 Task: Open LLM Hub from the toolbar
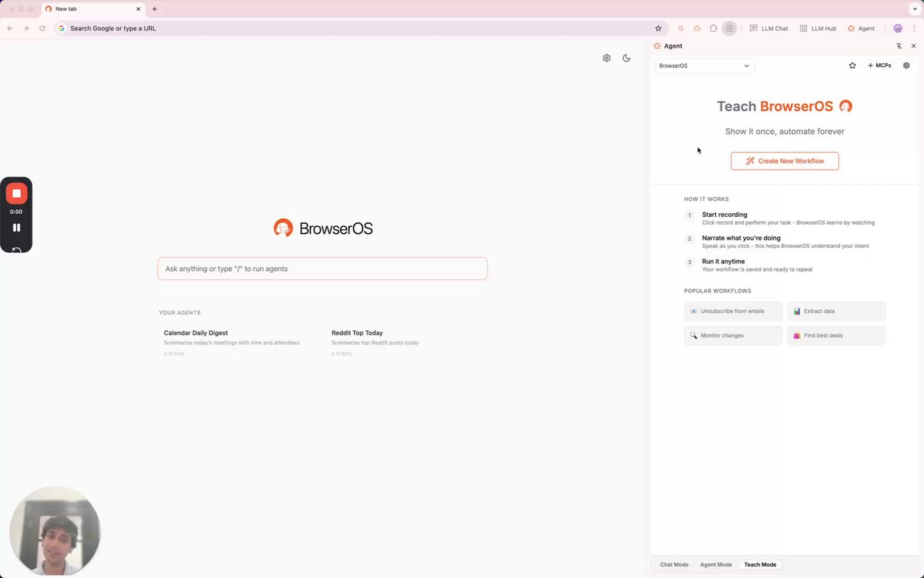[x=818, y=28]
